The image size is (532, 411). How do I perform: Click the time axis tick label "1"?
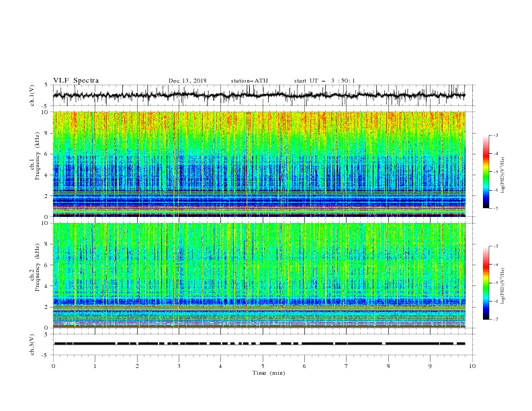[x=95, y=366]
